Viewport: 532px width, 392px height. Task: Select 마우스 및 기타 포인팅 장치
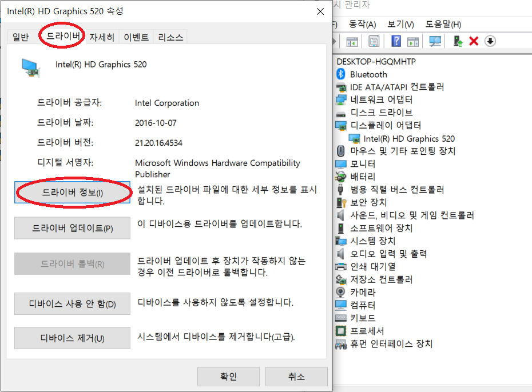(403, 151)
